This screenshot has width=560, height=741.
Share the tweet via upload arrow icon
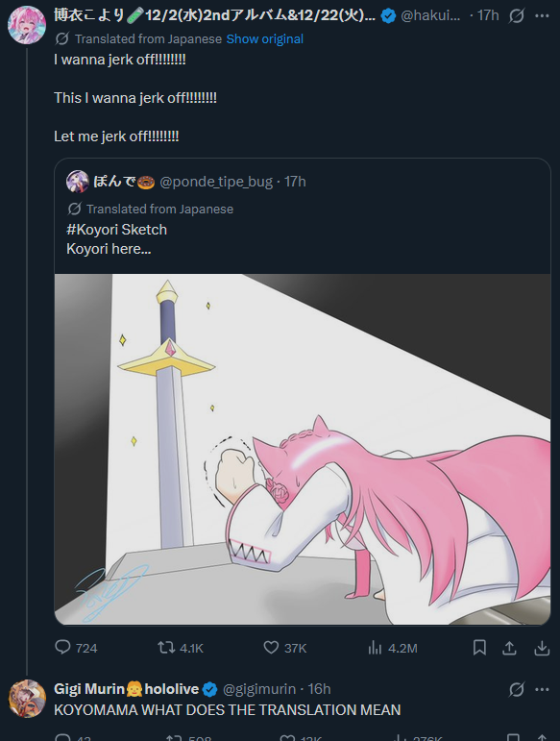click(x=509, y=648)
